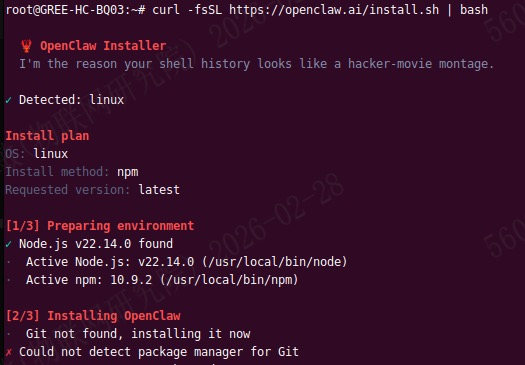Click the /usr/local/bin/node path
The image size is (525, 365).
click(275, 262)
